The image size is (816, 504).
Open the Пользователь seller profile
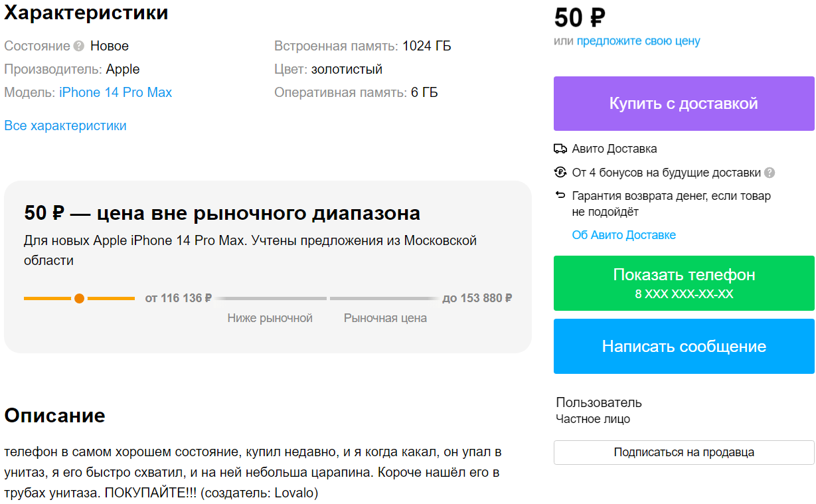click(598, 402)
